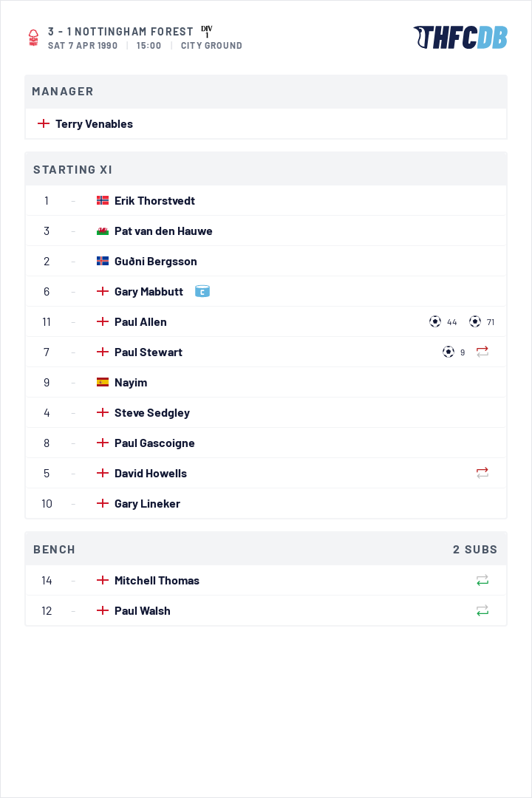This screenshot has width=532, height=798.
Task: Click Paul Stewart's 9th minute goal icon
Action: pyautogui.click(x=448, y=352)
